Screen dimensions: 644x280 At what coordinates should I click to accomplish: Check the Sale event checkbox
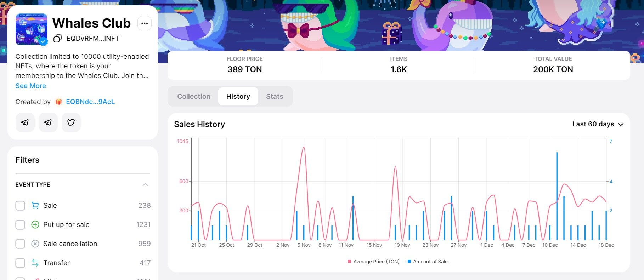(x=20, y=206)
